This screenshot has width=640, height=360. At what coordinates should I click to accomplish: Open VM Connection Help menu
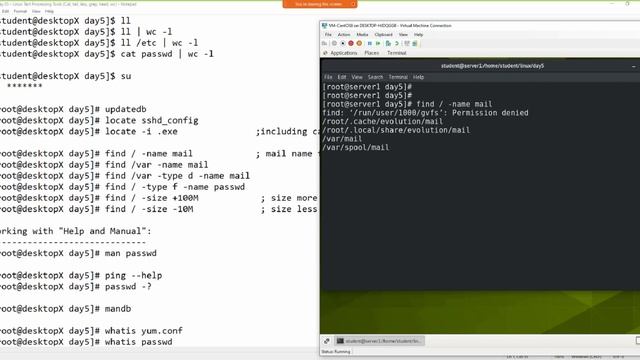pos(418,35)
